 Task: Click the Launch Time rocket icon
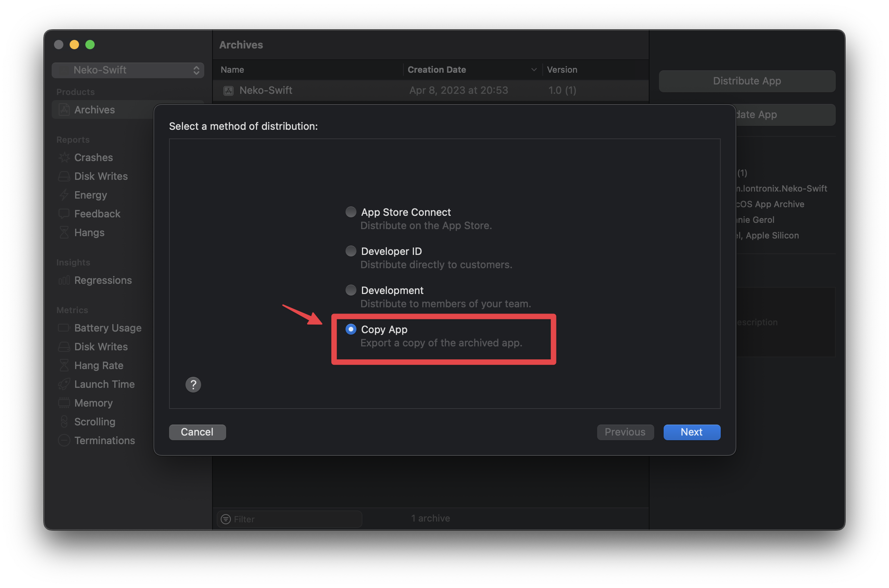point(64,384)
